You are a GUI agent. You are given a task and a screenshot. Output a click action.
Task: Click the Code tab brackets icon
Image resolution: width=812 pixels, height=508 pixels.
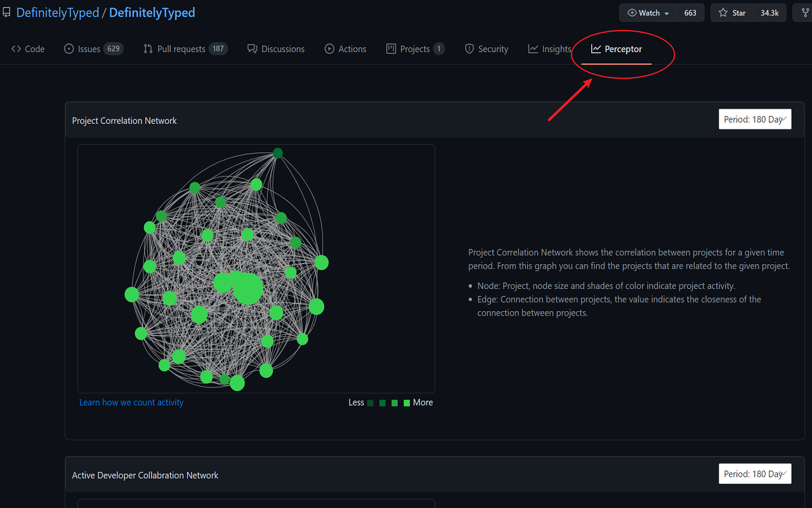[16, 49]
